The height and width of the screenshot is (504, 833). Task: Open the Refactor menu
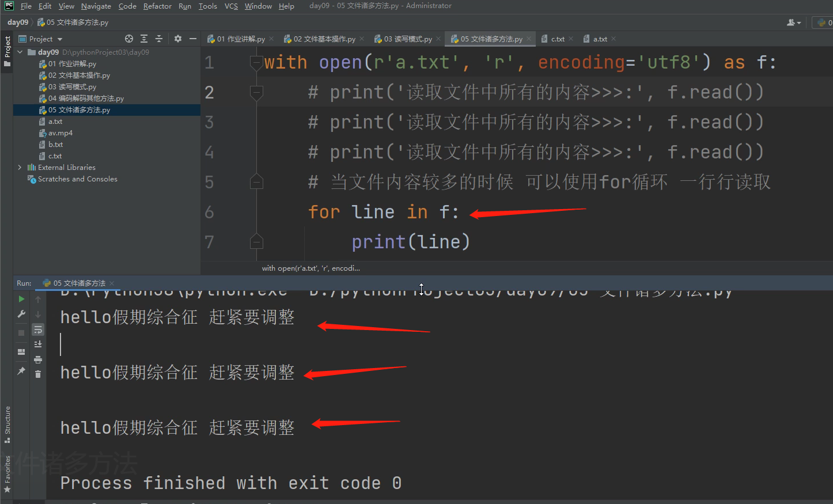coord(157,6)
